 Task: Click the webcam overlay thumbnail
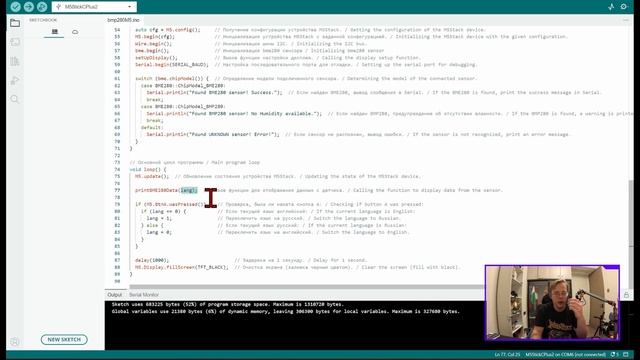(552, 302)
